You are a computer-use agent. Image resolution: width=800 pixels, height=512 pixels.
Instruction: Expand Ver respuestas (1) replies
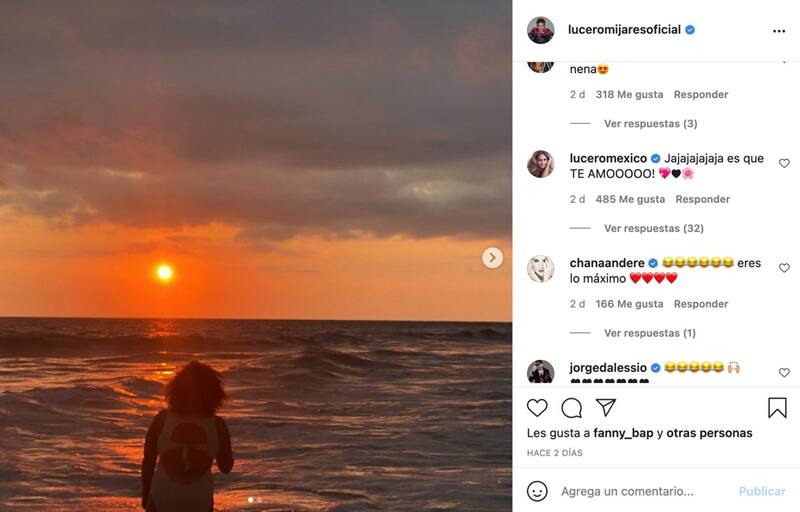[x=649, y=333]
